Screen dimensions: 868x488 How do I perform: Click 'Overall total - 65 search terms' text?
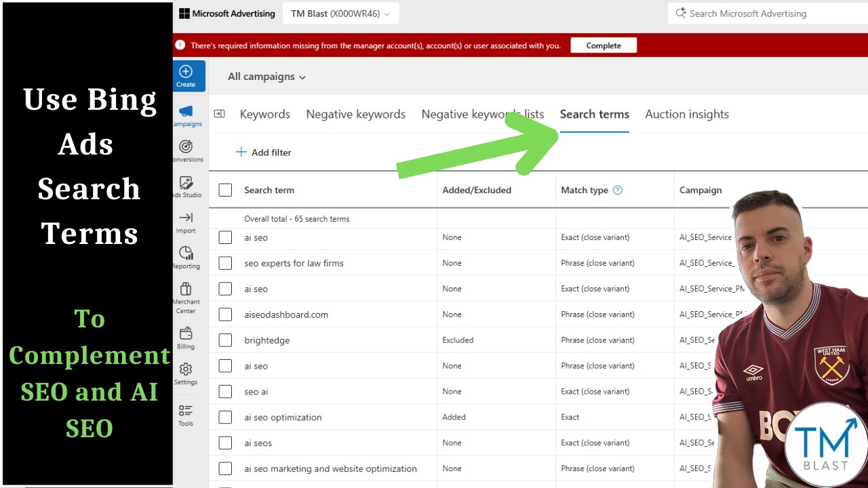click(x=297, y=219)
